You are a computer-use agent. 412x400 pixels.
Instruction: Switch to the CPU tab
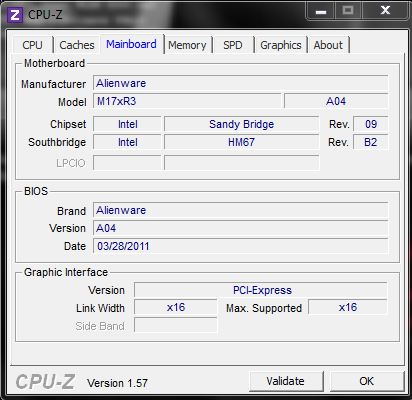coord(32,45)
